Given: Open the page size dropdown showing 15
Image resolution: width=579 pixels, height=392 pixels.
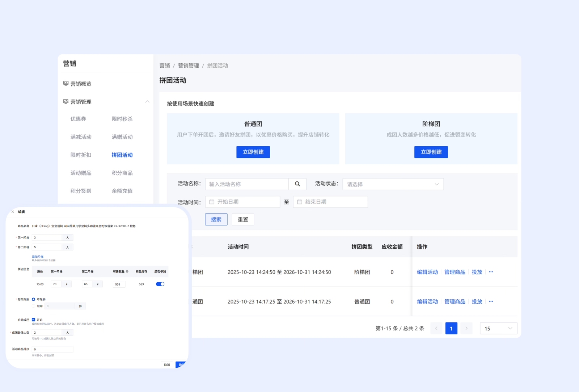Looking at the screenshot, I should click(498, 328).
